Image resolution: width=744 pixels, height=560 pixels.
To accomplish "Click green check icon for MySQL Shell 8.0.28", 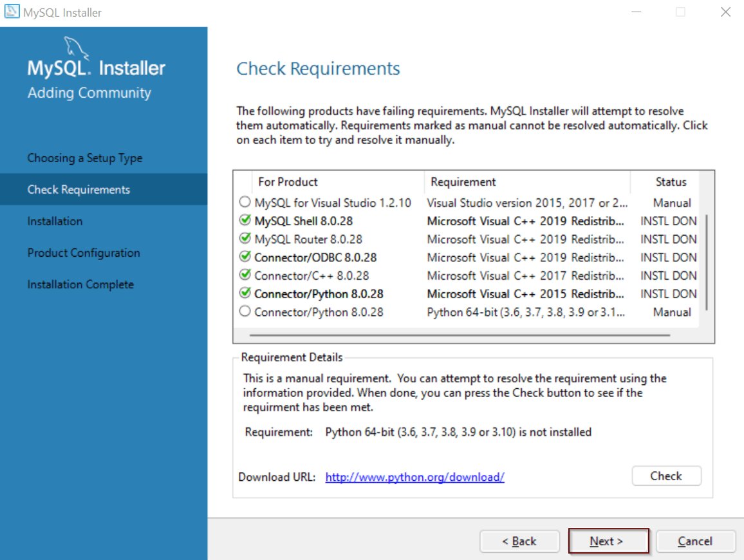I will tap(245, 221).
